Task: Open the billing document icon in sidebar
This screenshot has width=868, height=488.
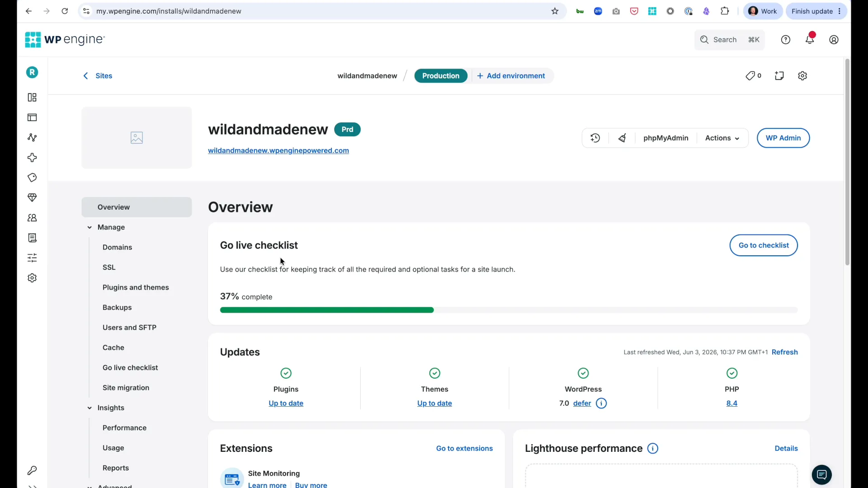Action: 32,238
